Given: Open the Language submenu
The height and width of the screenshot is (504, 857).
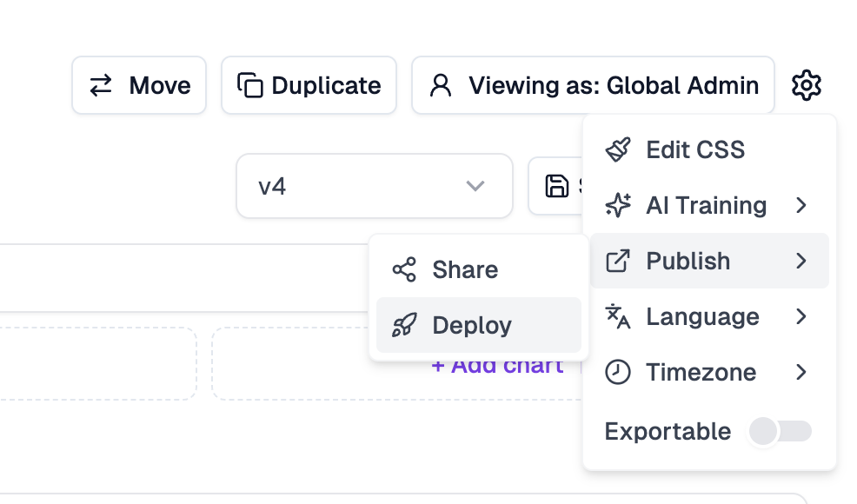Looking at the screenshot, I should [x=709, y=316].
